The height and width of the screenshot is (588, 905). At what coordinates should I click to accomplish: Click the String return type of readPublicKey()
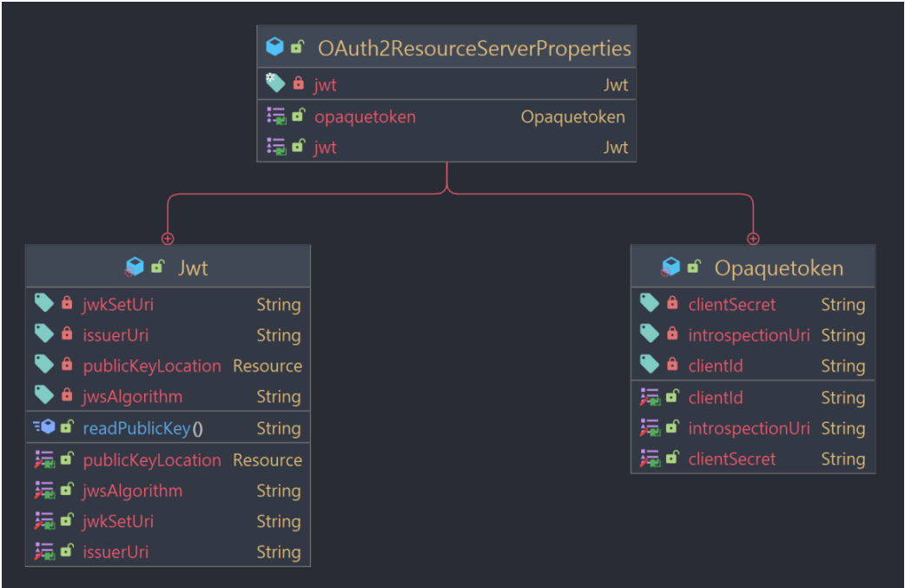coord(279,429)
